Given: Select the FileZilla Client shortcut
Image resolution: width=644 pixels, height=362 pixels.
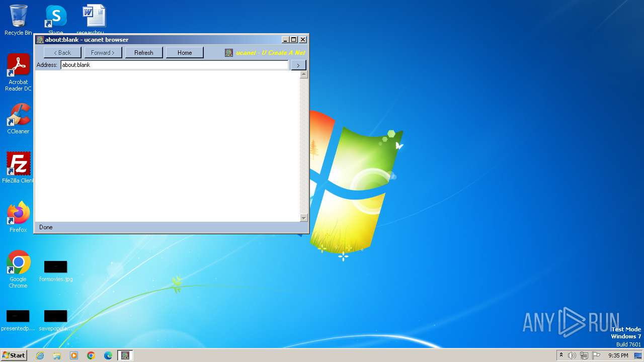Looking at the screenshot, I should click(x=18, y=167).
